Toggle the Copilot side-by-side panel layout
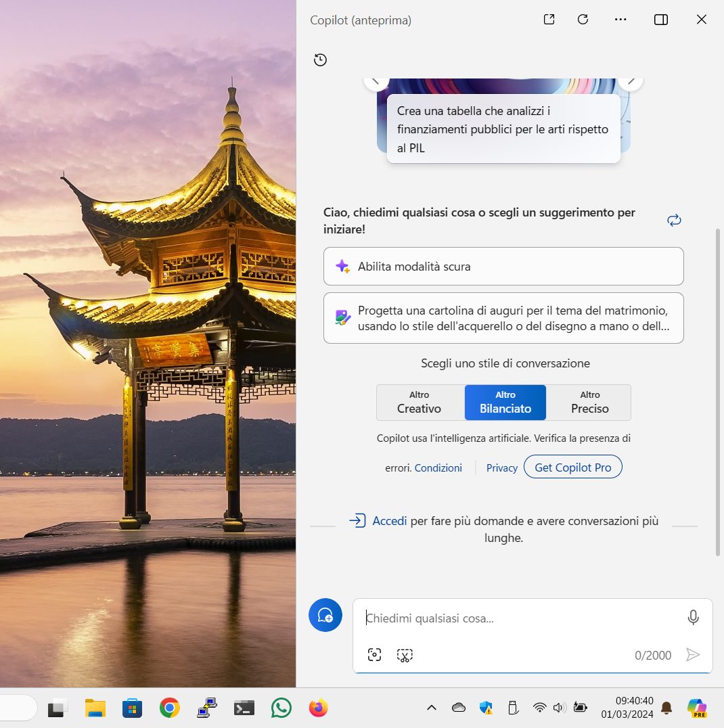Viewport: 724px width, 728px height. (x=661, y=20)
